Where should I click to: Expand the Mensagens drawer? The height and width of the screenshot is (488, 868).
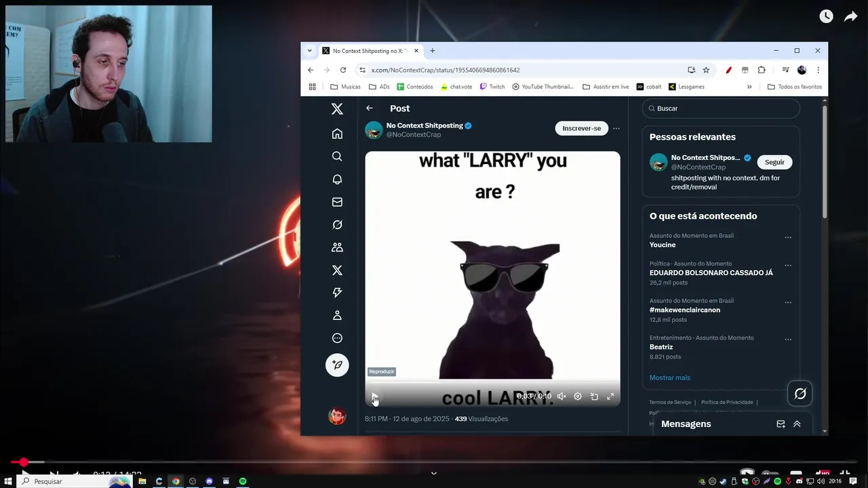click(797, 424)
